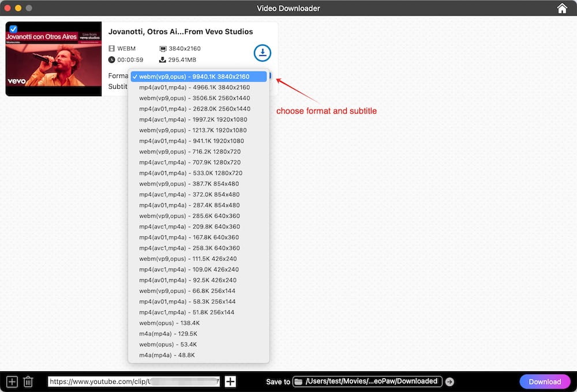The width and height of the screenshot is (577, 392).
Task: Pick mp4(avc1,mp4a) 258.3K 640x360
Action: (x=198, y=248)
